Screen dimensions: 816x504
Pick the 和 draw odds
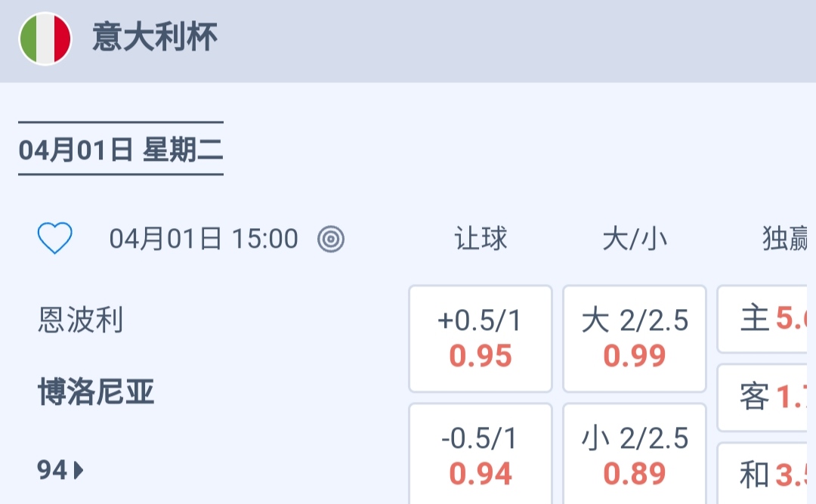[x=765, y=475]
